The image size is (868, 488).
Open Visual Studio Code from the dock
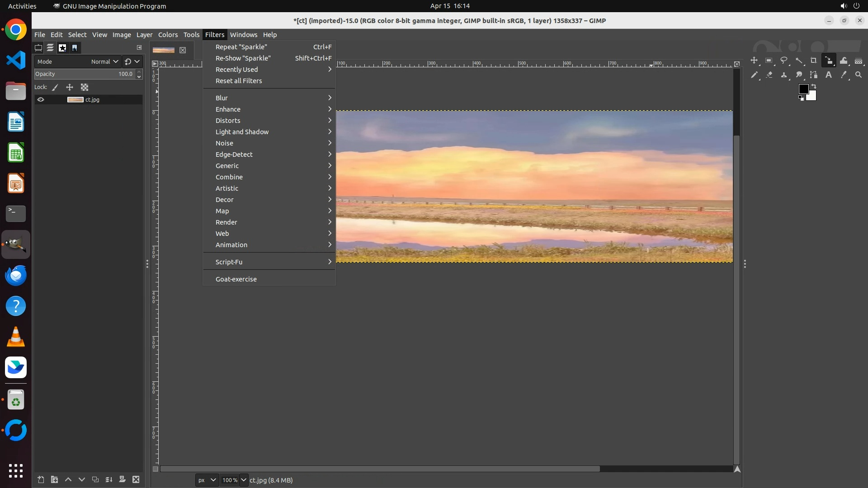[x=16, y=60]
